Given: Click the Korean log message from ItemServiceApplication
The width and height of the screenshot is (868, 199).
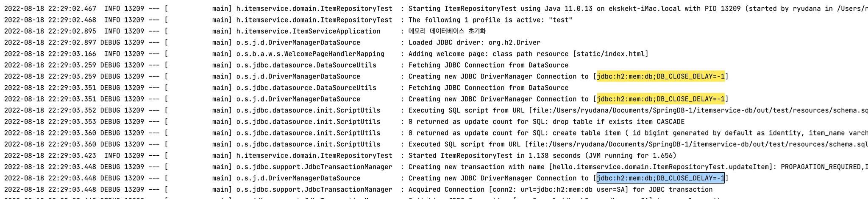Looking at the screenshot, I should (447, 31).
